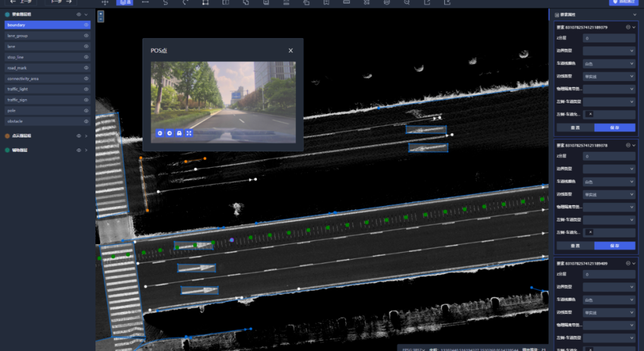
Task: Toggle road_mark layer visibility
Action: pos(86,68)
